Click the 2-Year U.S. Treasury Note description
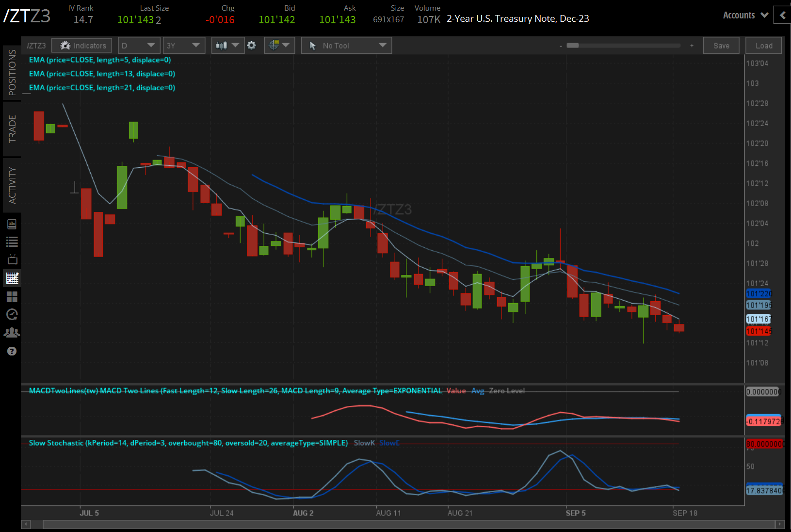The image size is (791, 532). coord(518,19)
